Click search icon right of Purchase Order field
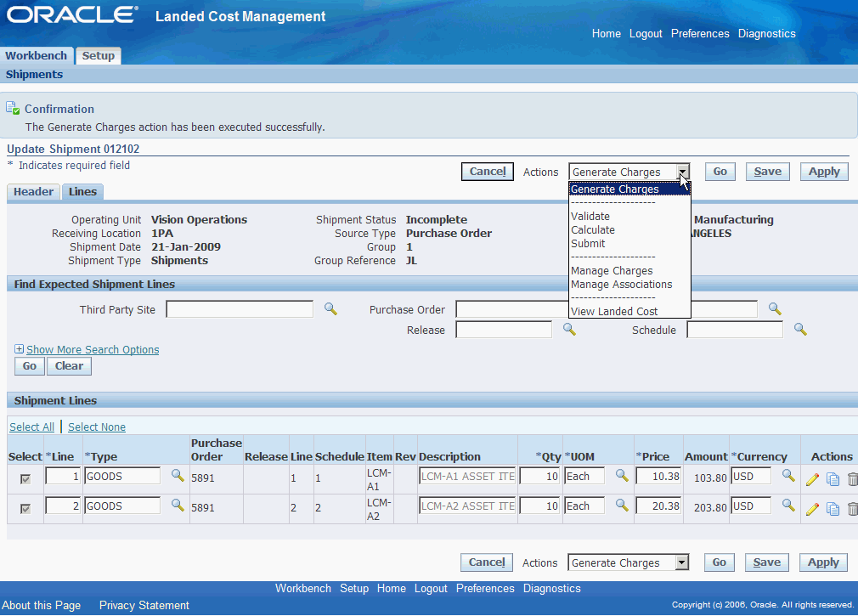The image size is (858, 616). pyautogui.click(x=775, y=309)
